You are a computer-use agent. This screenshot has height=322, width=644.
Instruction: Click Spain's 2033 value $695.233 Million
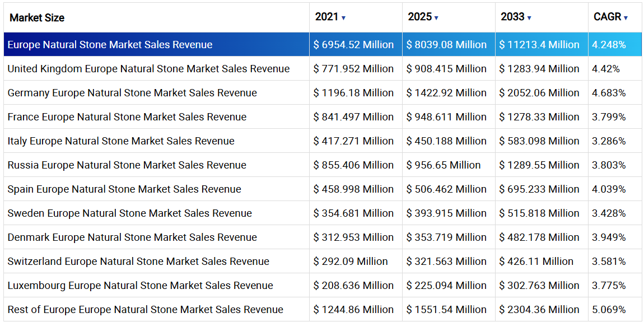(539, 189)
